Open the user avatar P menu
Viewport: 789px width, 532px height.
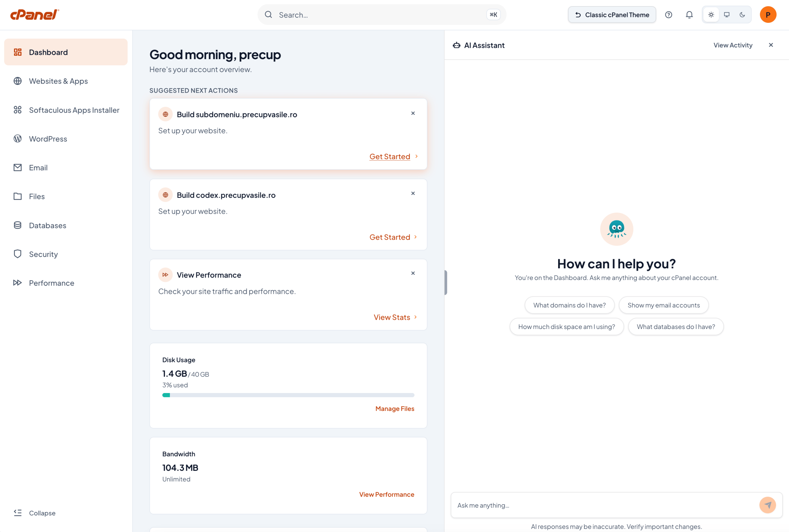point(768,14)
